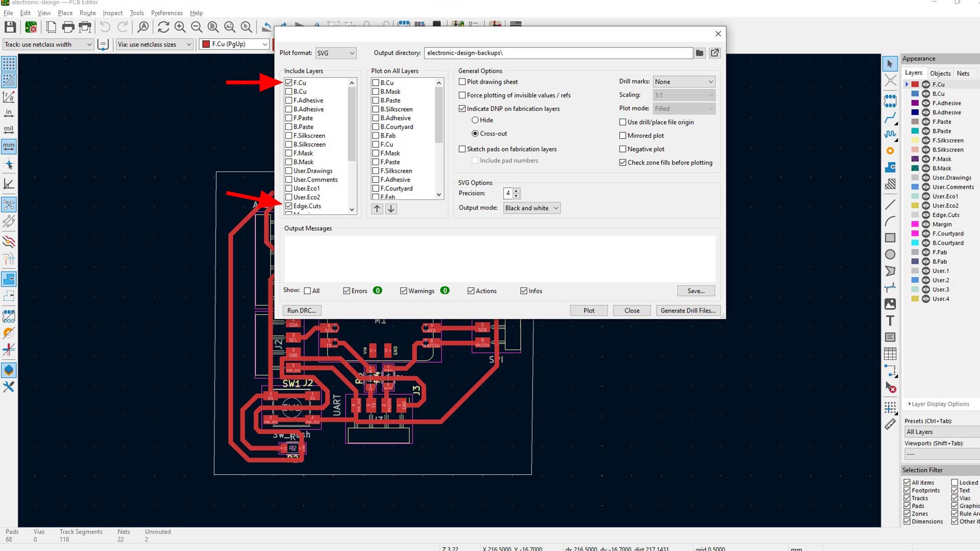The height and width of the screenshot is (551, 980).
Task: Select the Hide radio option
Action: pos(475,120)
